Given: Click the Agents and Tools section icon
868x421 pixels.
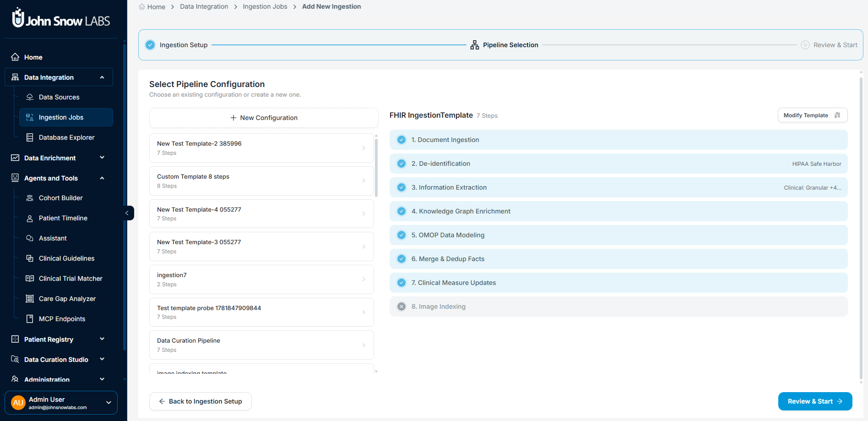Looking at the screenshot, I should coord(15,178).
